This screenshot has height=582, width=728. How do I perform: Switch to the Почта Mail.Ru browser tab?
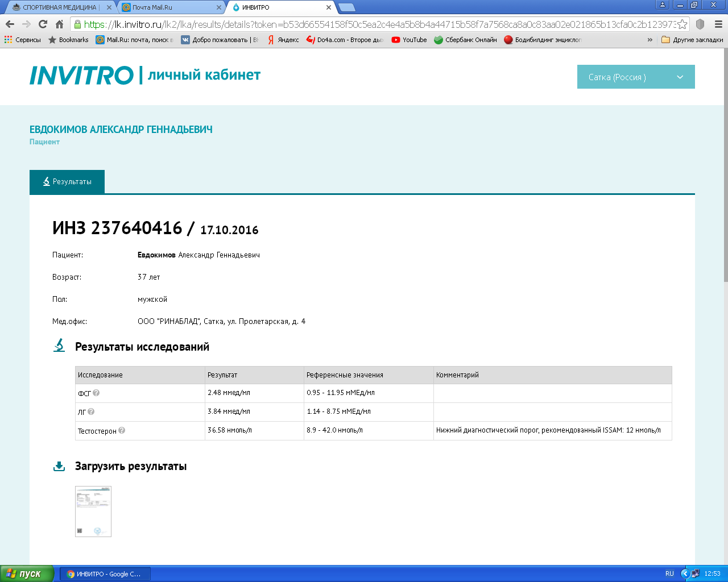(171, 7)
